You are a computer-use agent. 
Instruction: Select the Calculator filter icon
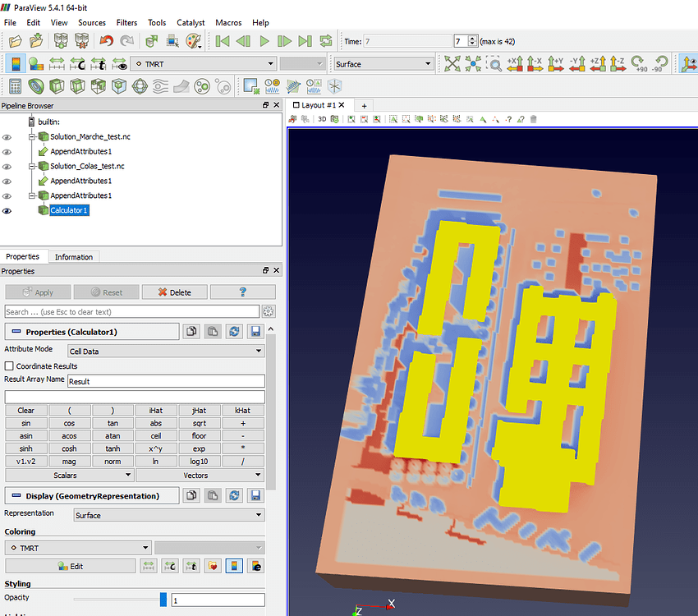click(x=15, y=85)
